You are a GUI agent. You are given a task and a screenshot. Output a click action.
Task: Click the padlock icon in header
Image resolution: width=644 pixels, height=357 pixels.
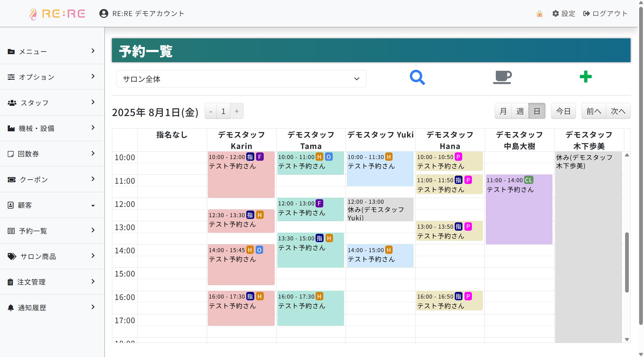(539, 14)
